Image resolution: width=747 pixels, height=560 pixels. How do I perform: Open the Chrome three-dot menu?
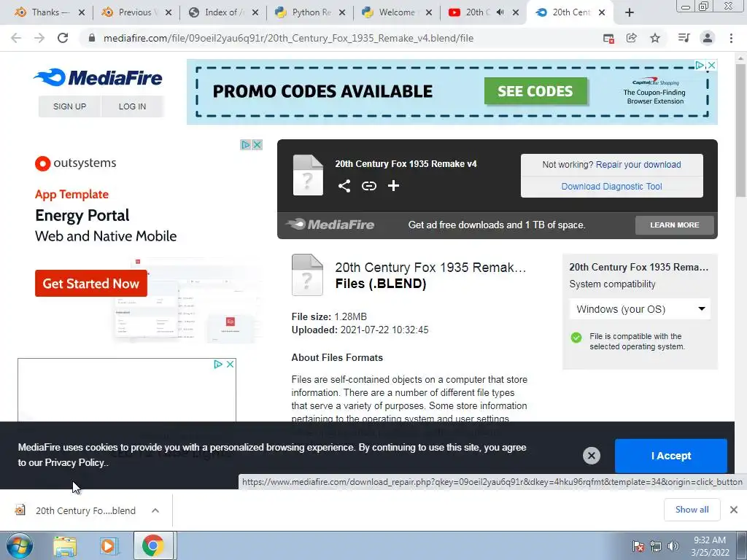click(731, 38)
